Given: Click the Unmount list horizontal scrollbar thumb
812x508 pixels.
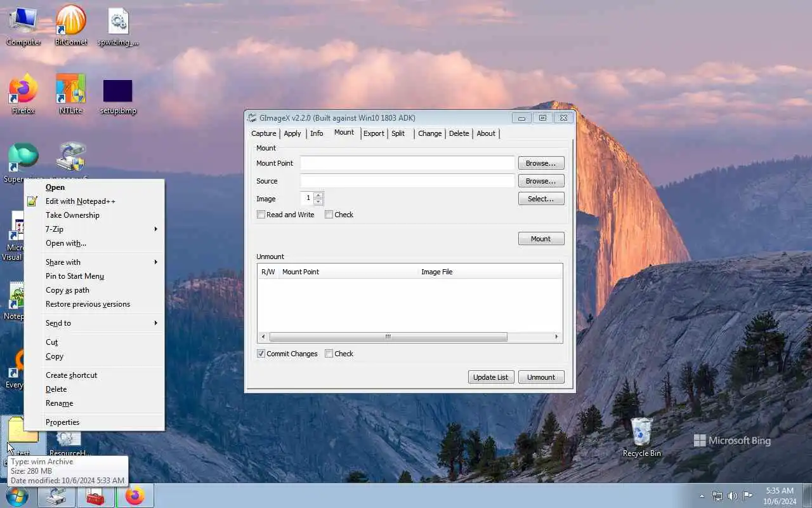Looking at the screenshot, I should tap(388, 337).
